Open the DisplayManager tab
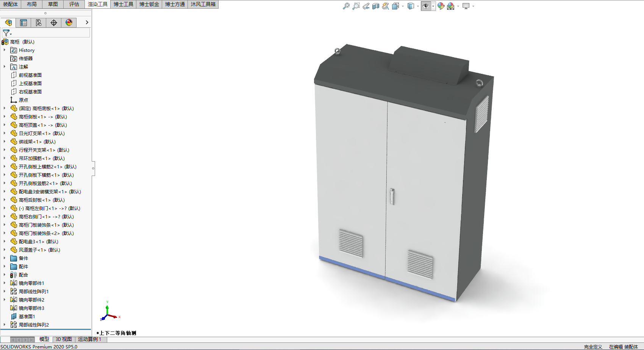644x350 pixels. [x=69, y=23]
